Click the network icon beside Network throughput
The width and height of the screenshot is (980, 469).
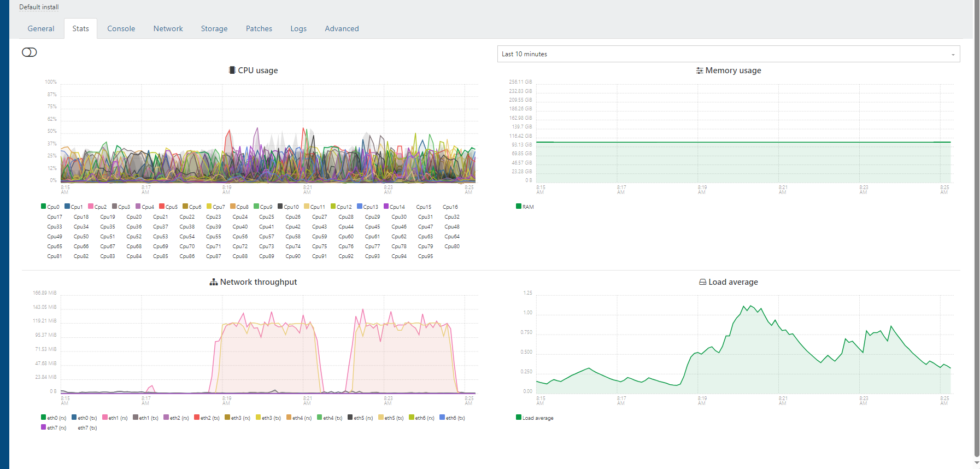click(x=214, y=282)
